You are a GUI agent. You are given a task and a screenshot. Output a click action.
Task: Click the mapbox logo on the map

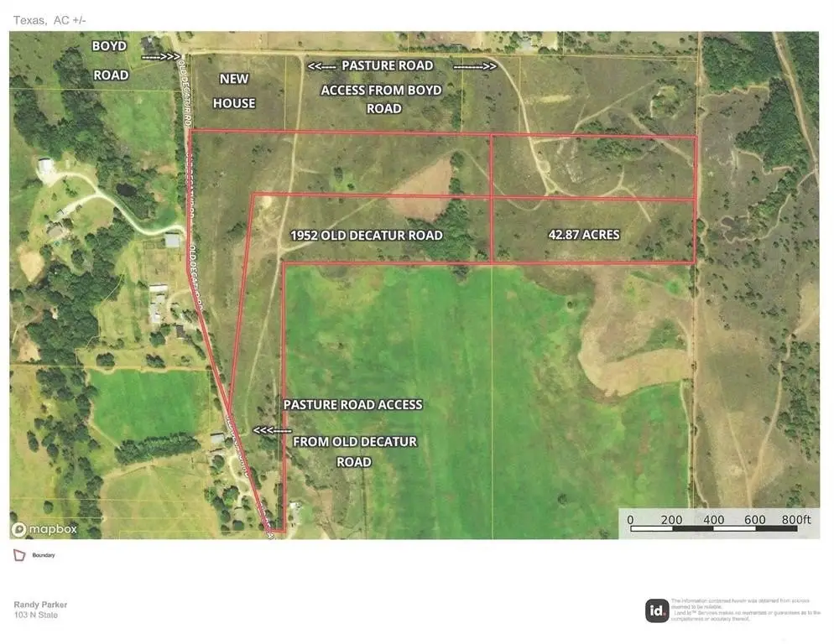44,529
